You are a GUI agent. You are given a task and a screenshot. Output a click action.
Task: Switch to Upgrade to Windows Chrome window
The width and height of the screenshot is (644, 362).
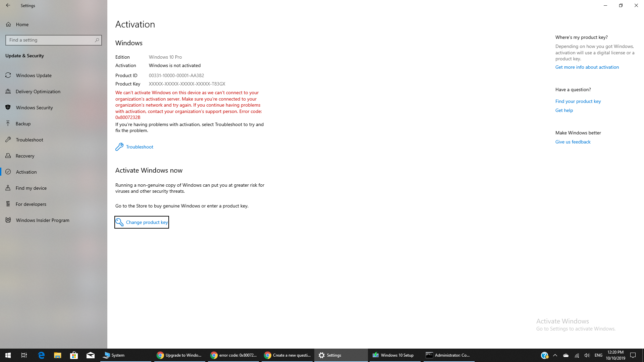click(180, 355)
